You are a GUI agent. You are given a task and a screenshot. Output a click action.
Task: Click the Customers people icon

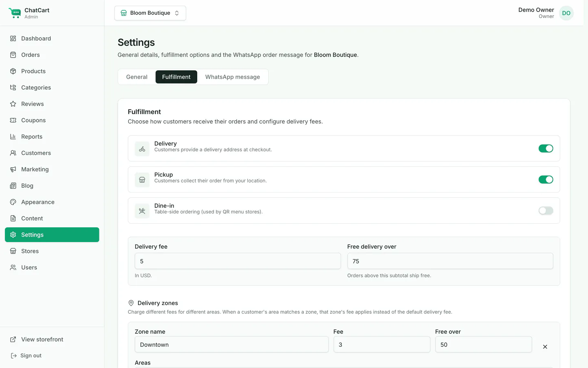(x=13, y=153)
